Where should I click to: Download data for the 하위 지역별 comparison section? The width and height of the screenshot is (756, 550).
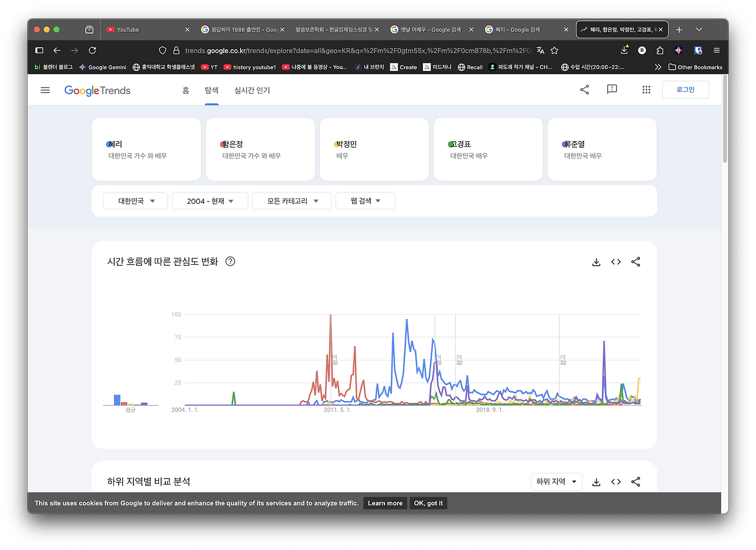[x=596, y=481]
